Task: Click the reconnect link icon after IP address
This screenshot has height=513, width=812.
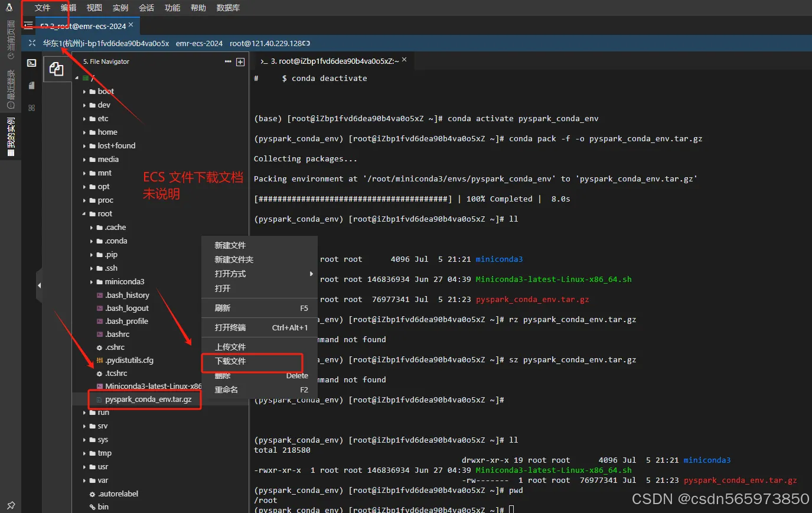Action: click(x=306, y=43)
